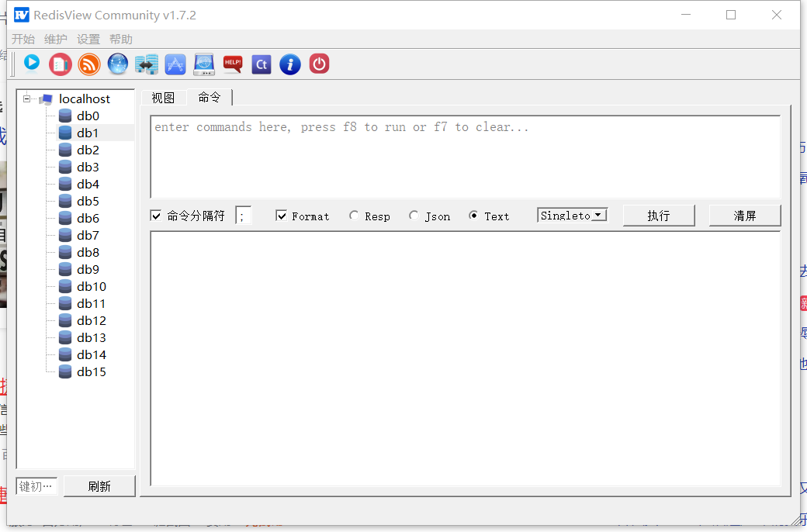Click the blue network globe icon

point(118,64)
